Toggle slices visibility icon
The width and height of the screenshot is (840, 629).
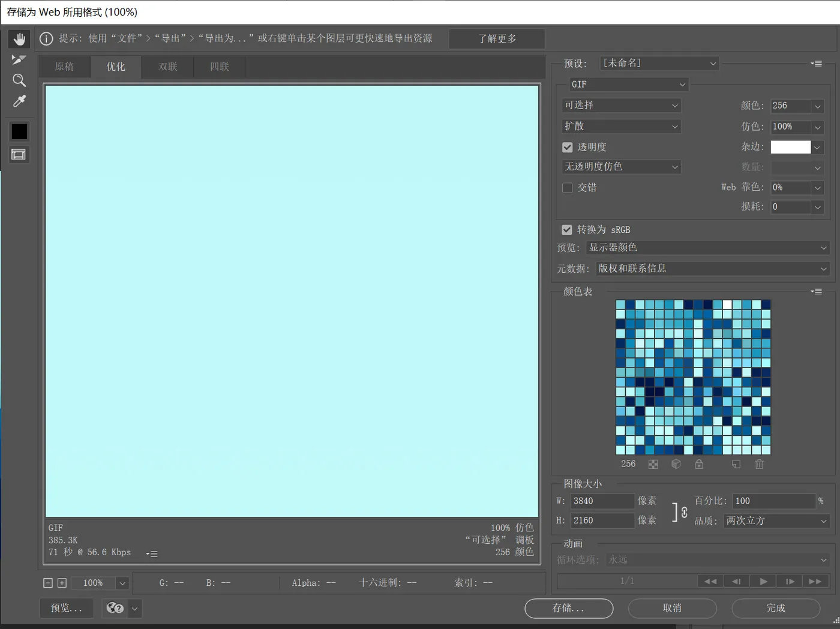pyautogui.click(x=19, y=155)
